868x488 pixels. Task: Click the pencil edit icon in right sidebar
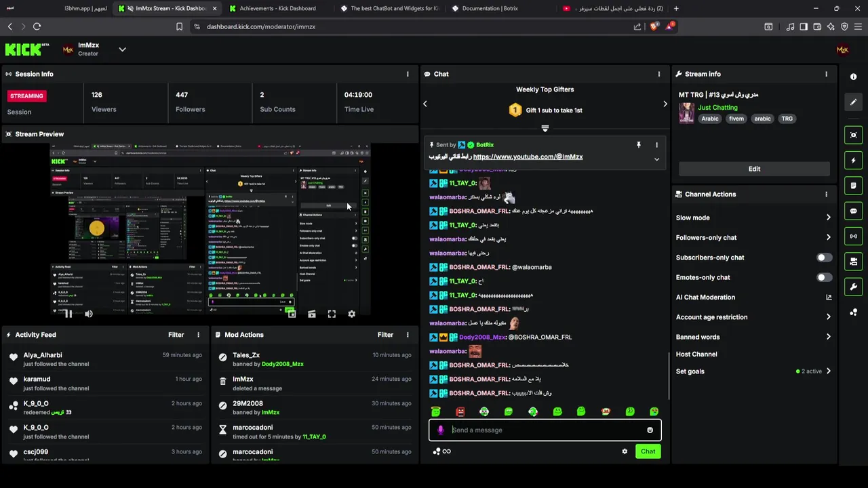pos(854,102)
